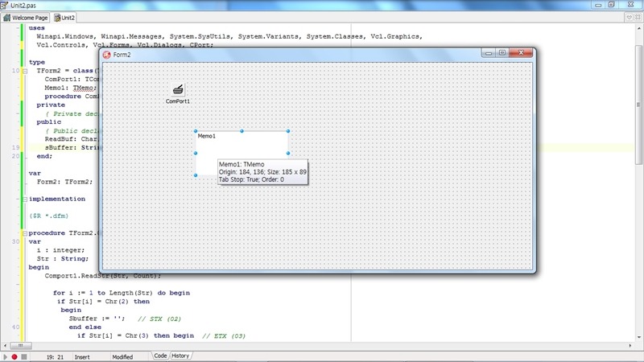Maximize the Form2 designer window
The width and height of the screenshot is (644, 362).
(502, 53)
